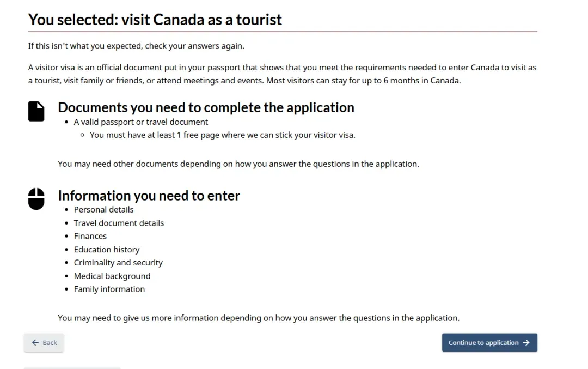Click 'A valid passport or travel document'

coord(141,122)
